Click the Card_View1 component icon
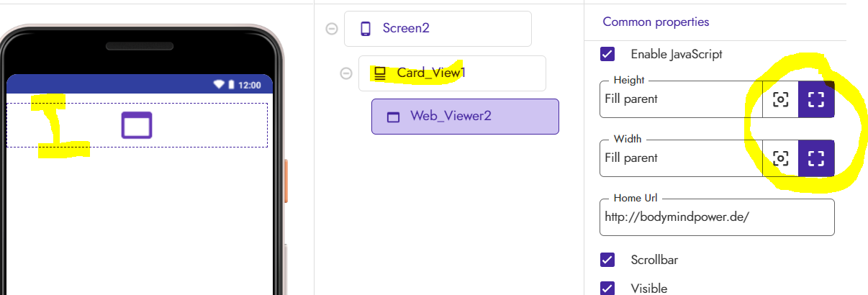Image resolution: width=868 pixels, height=295 pixels. 380,73
